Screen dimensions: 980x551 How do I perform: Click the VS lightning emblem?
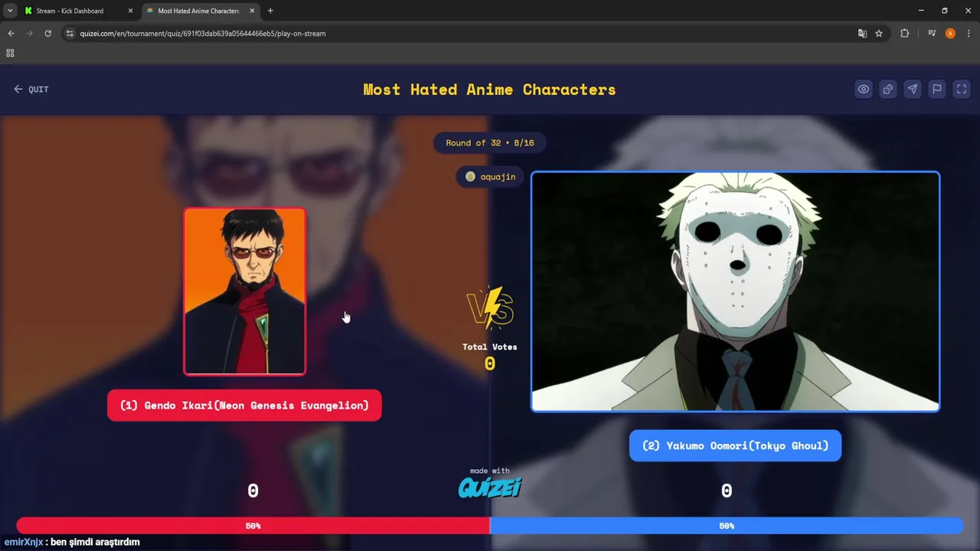pos(490,308)
